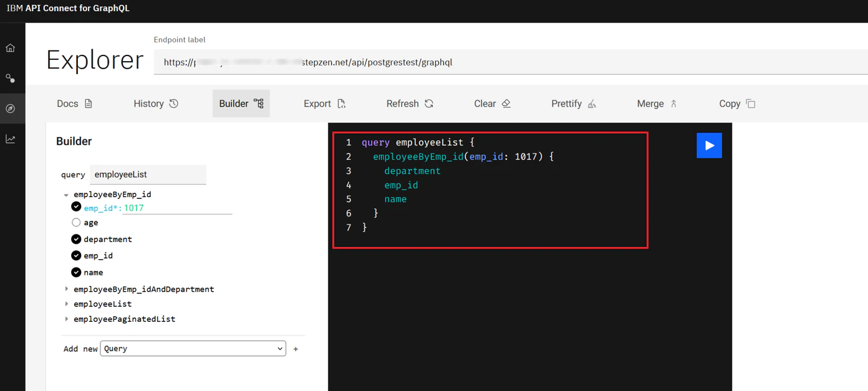Run the query with the blue play button
The width and height of the screenshot is (868, 391).
[709, 145]
